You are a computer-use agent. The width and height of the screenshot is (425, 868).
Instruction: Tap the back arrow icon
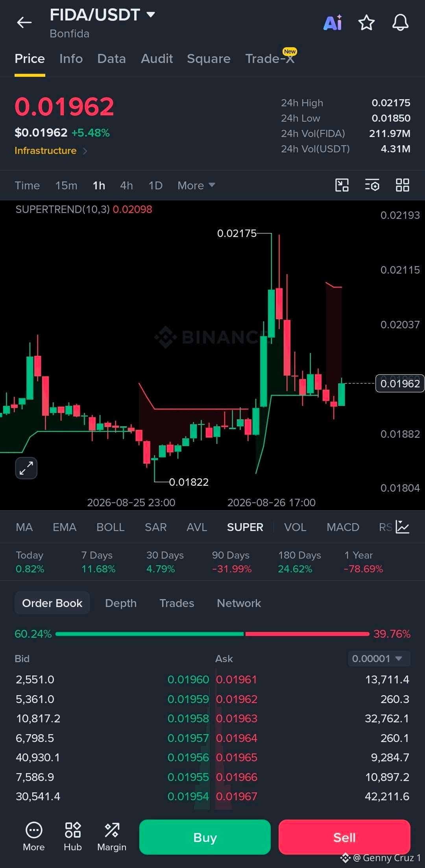[24, 22]
